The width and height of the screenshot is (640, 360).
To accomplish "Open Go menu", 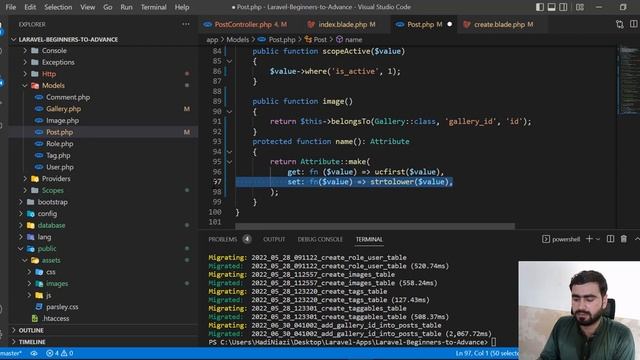I will 108,7.
